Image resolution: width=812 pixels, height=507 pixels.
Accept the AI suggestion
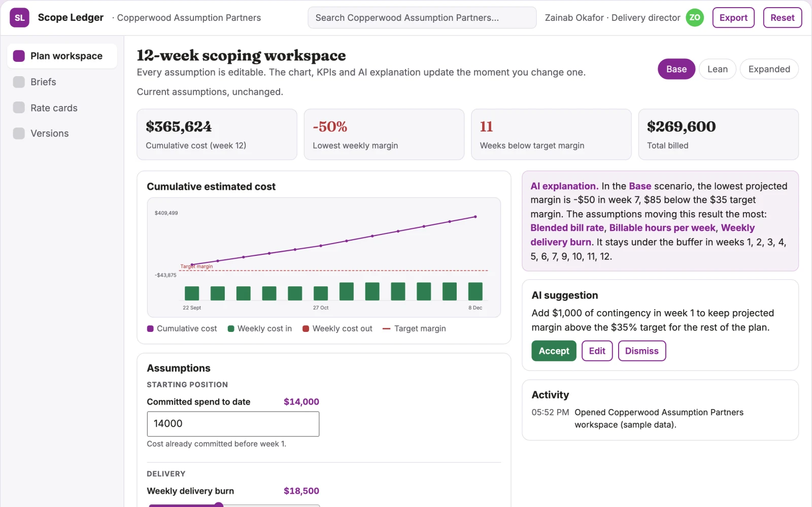[x=554, y=351]
